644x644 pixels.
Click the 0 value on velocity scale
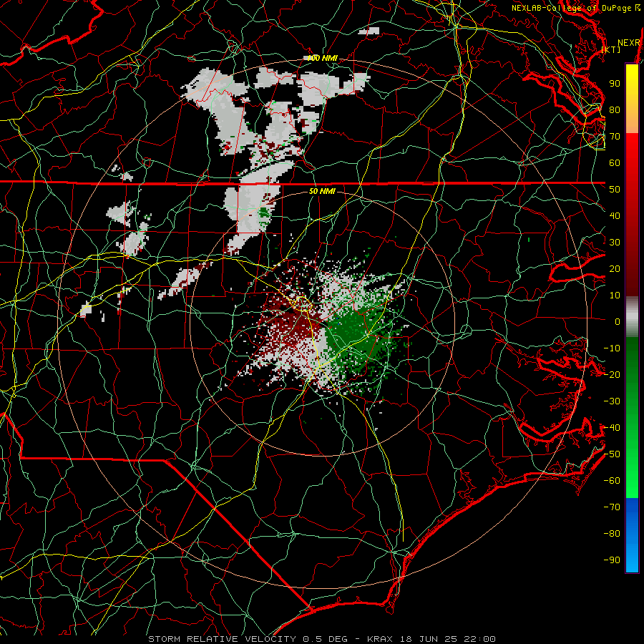click(x=618, y=321)
